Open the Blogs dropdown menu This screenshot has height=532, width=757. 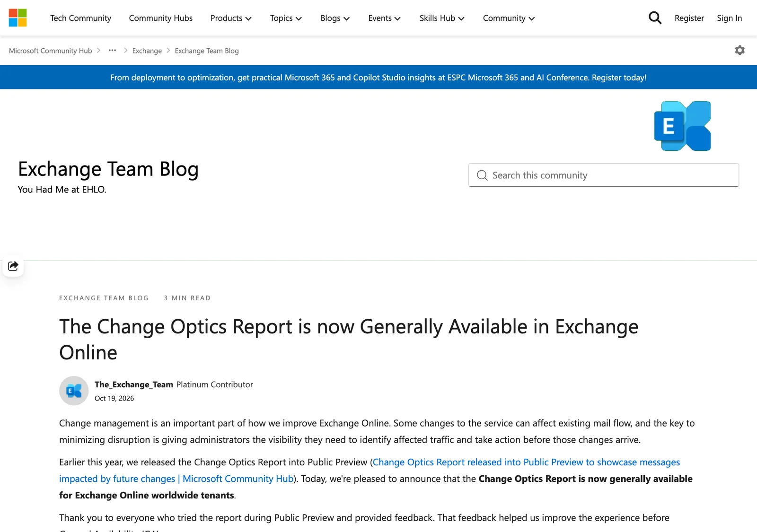pyautogui.click(x=335, y=18)
